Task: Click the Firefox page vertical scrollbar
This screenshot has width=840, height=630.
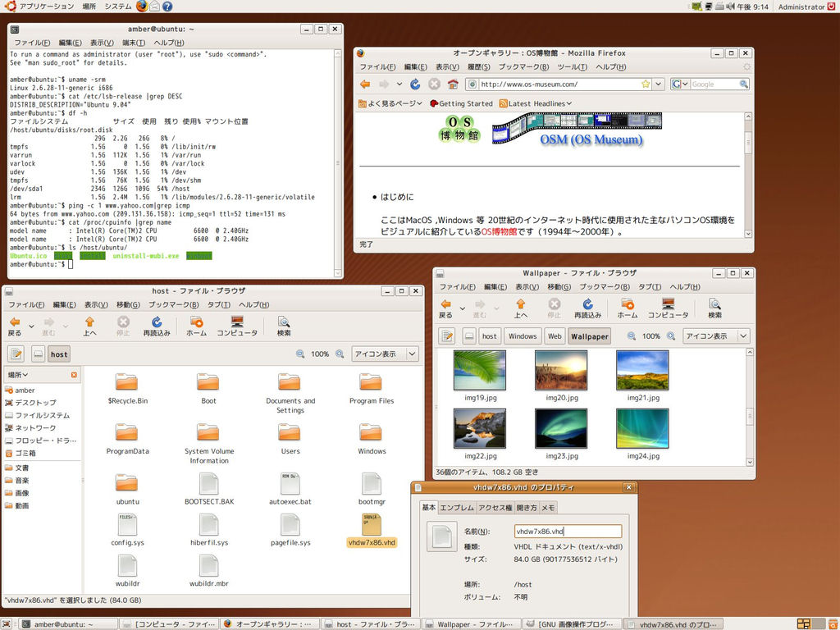Action: (x=748, y=176)
